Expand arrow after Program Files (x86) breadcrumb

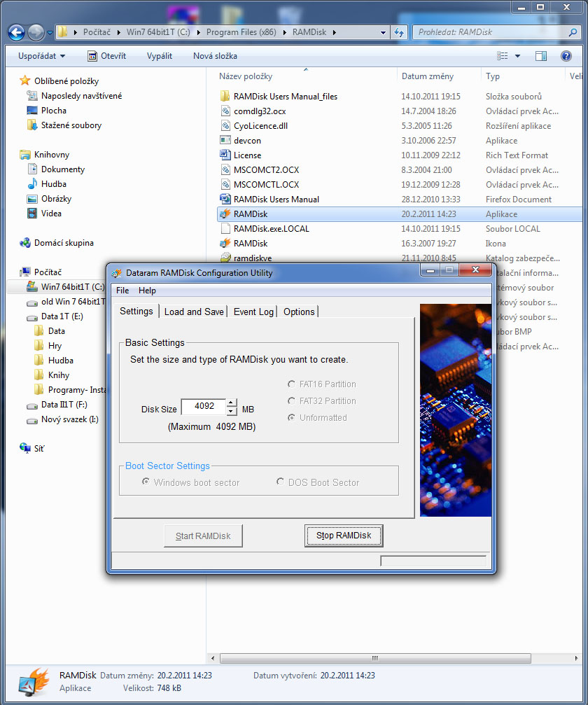(x=285, y=32)
